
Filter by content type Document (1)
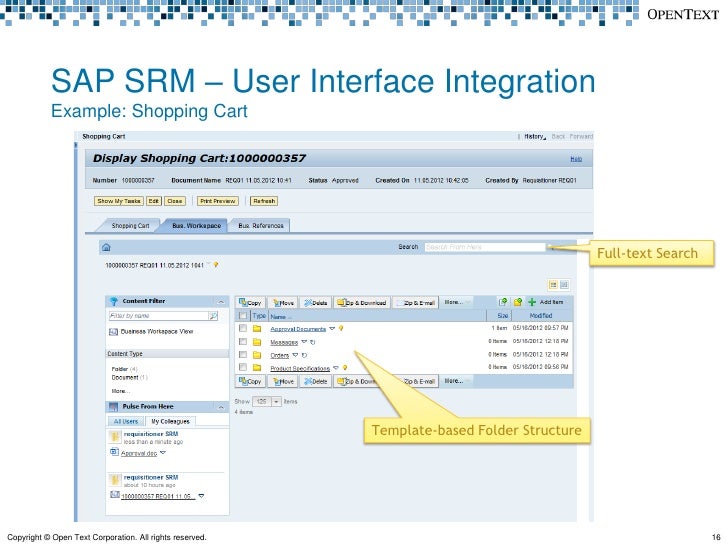point(130,377)
